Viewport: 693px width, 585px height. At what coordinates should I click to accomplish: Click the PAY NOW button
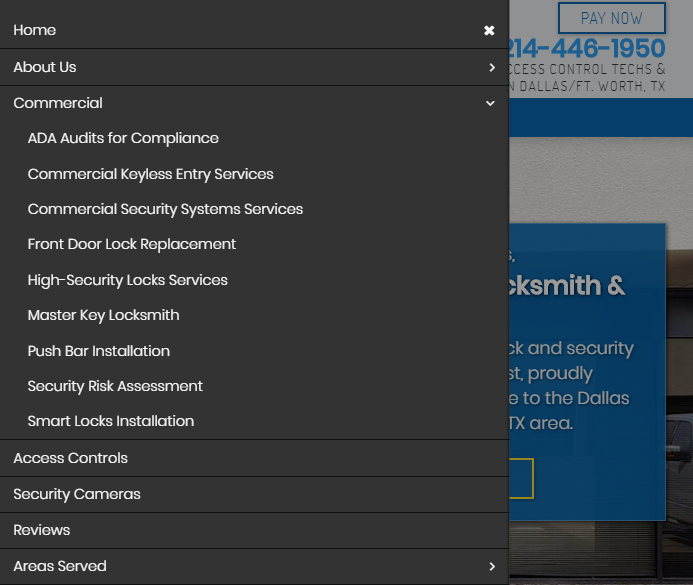pyautogui.click(x=612, y=18)
